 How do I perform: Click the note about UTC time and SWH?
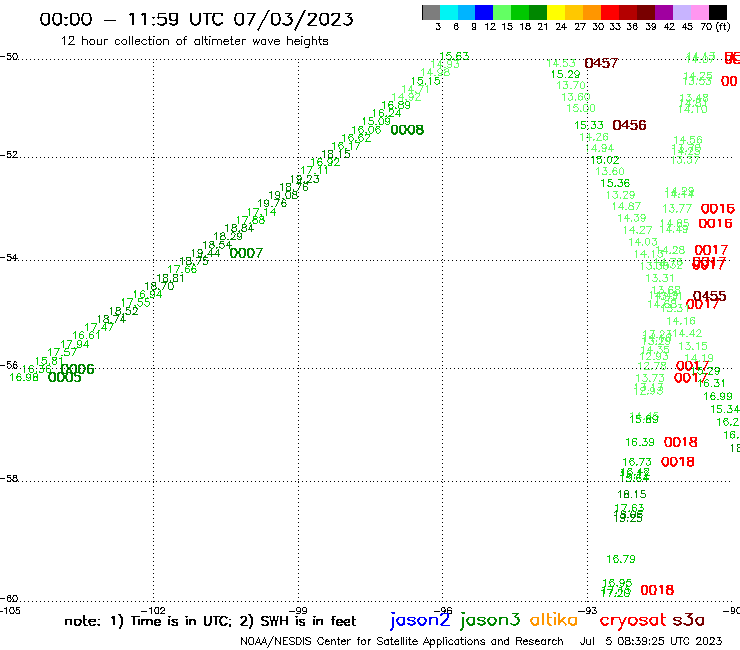(x=210, y=621)
